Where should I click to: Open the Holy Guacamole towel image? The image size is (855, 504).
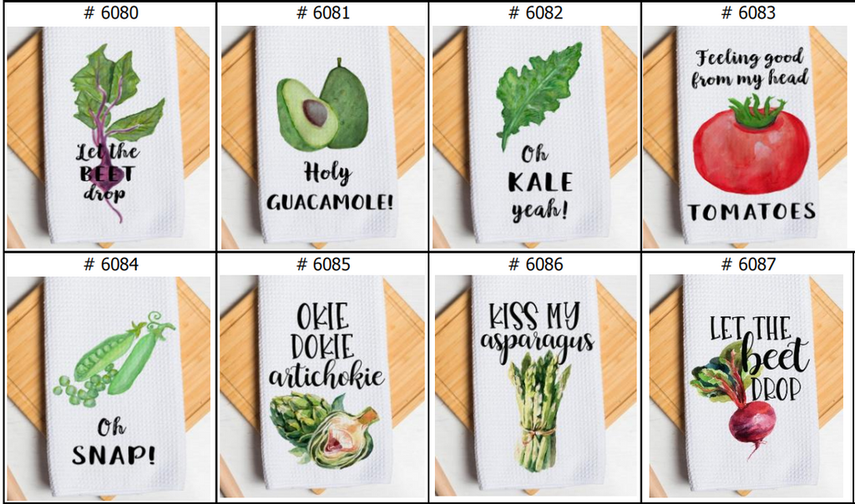(322, 138)
